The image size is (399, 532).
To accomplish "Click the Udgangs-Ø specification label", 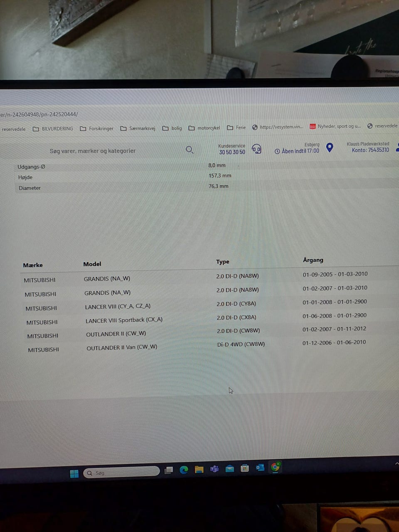I will pyautogui.click(x=31, y=167).
